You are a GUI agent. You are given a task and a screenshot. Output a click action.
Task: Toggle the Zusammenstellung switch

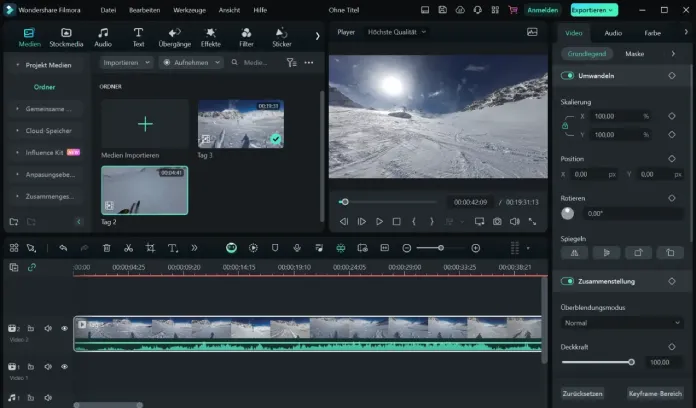click(x=567, y=281)
